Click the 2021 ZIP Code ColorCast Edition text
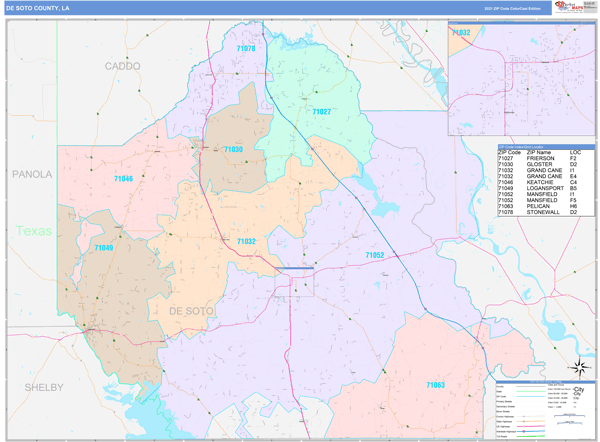 [x=512, y=7]
